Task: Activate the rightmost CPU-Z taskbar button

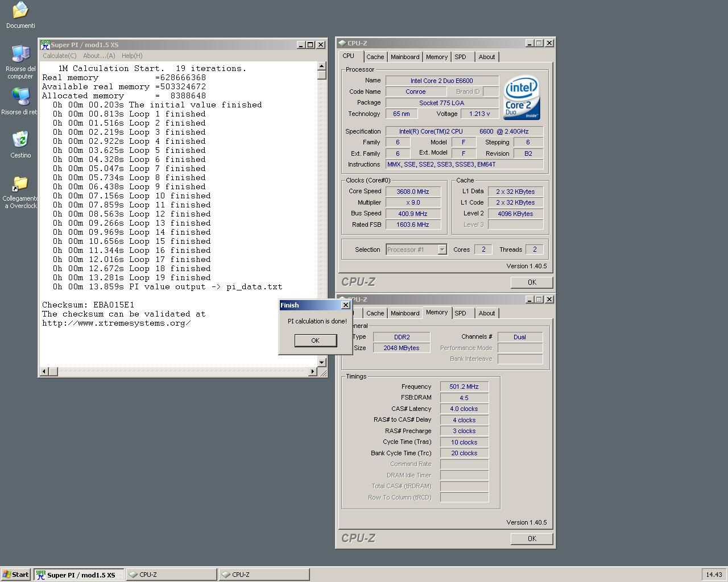Action: (264, 575)
